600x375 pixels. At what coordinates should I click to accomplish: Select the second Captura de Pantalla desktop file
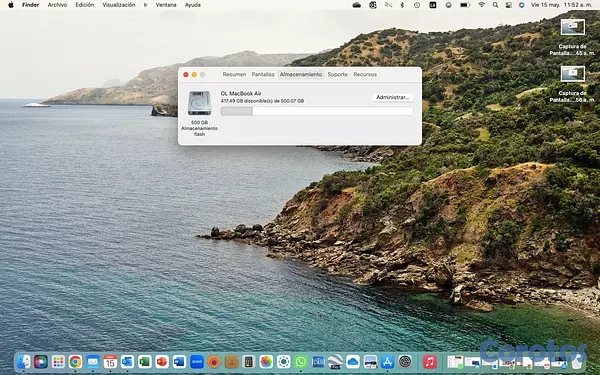coord(572,85)
